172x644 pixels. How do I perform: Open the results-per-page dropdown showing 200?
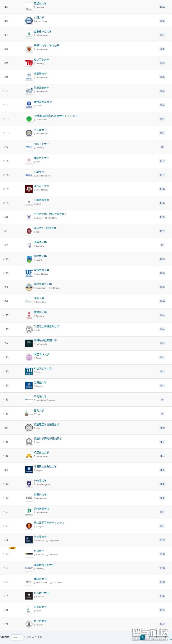click(16, 637)
